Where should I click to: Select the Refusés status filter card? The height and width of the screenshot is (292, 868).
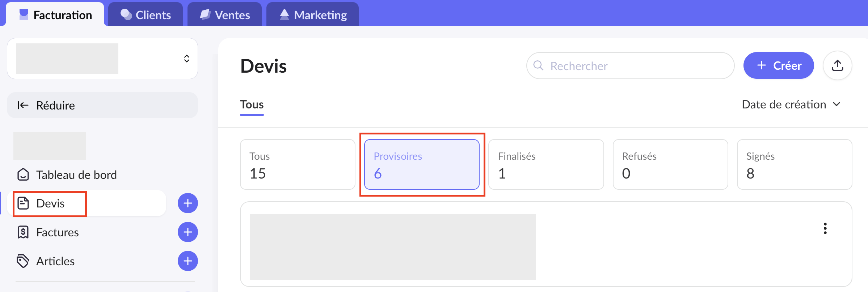click(670, 164)
